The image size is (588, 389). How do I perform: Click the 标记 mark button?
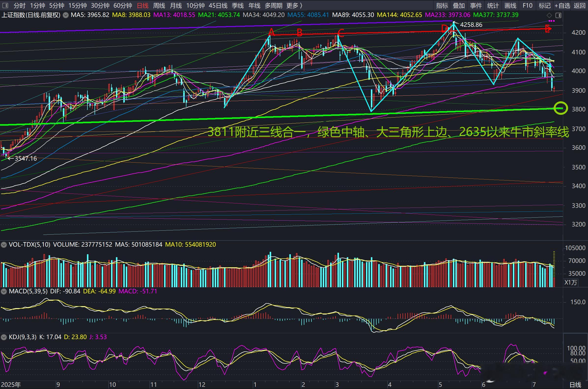point(545,5)
